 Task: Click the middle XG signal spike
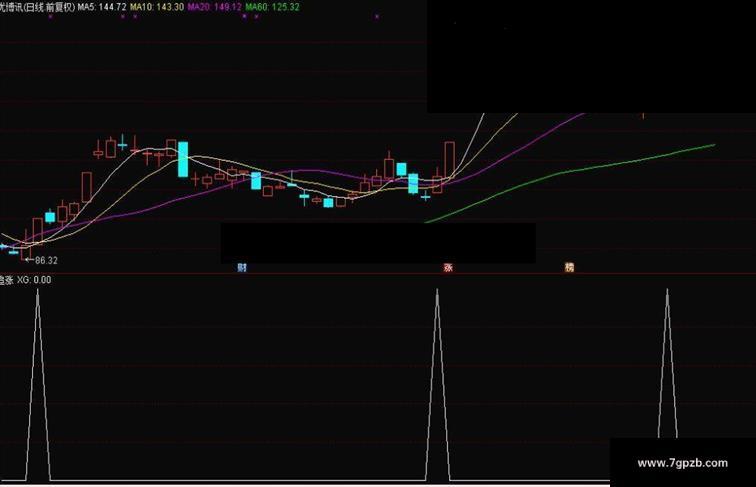(437, 385)
